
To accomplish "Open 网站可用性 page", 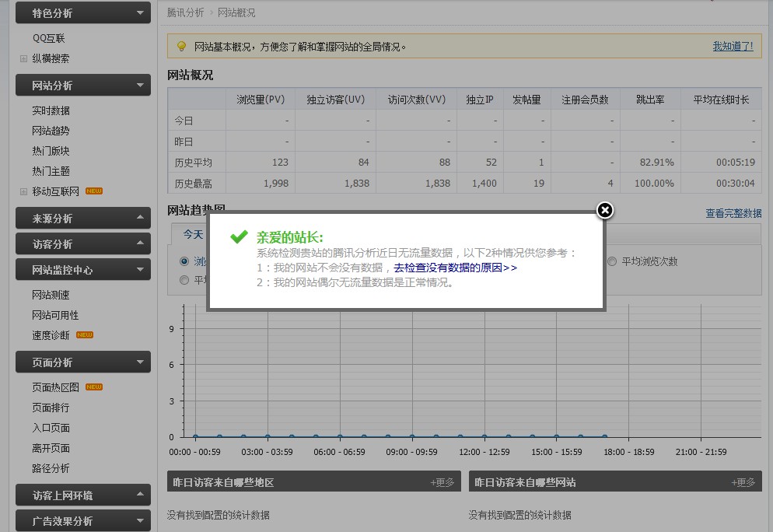I will click(x=55, y=315).
